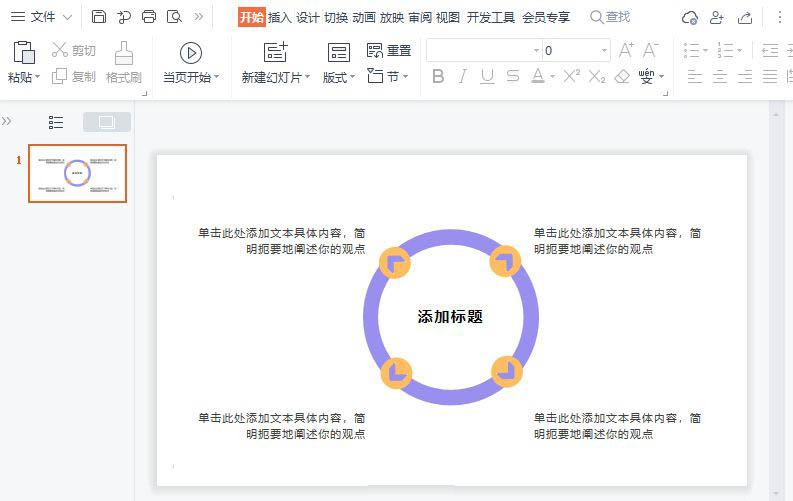
Task: Select slide 1 thumbnail in panel
Action: (x=77, y=173)
